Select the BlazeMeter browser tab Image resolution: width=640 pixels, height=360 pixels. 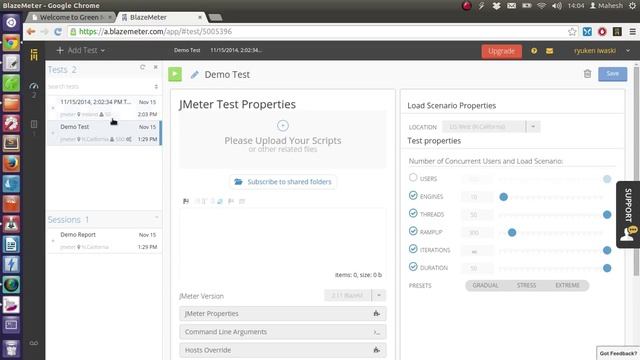tap(161, 17)
